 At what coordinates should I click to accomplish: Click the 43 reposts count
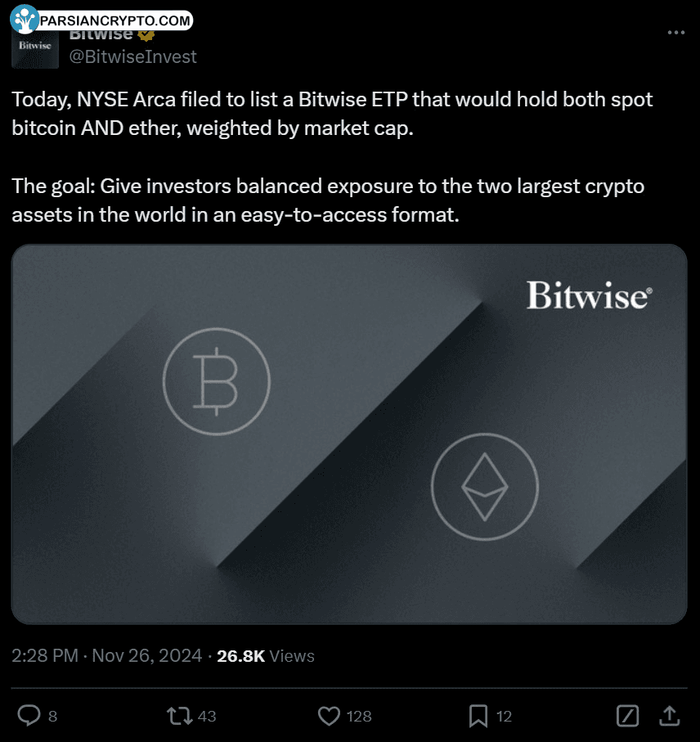coord(207,717)
